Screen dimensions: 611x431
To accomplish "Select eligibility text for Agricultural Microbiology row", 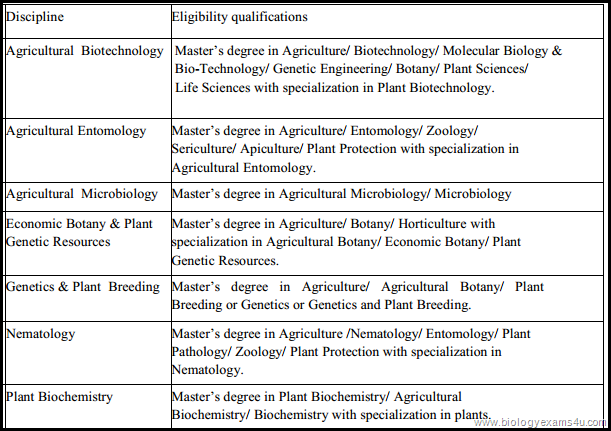I will [x=315, y=193].
